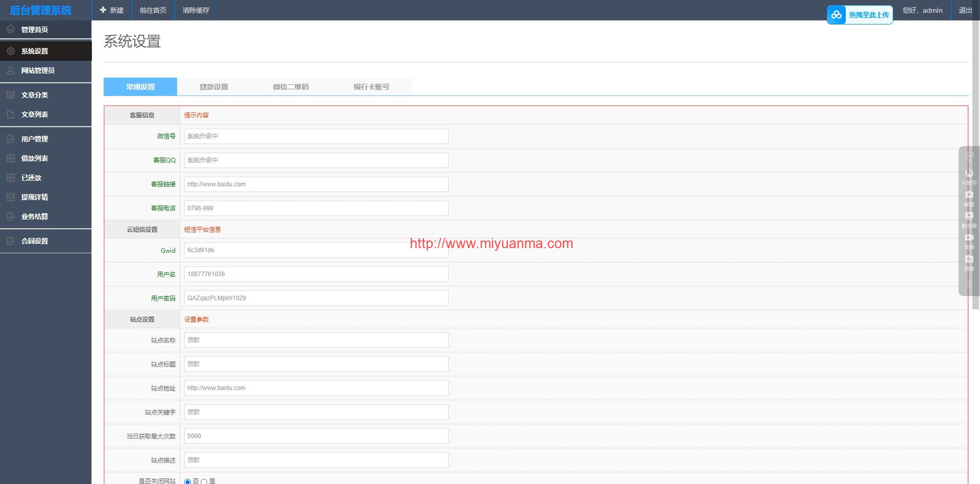Image resolution: width=980 pixels, height=484 pixels.
Task: Focus the 站点名称 input field
Action: [x=316, y=340]
